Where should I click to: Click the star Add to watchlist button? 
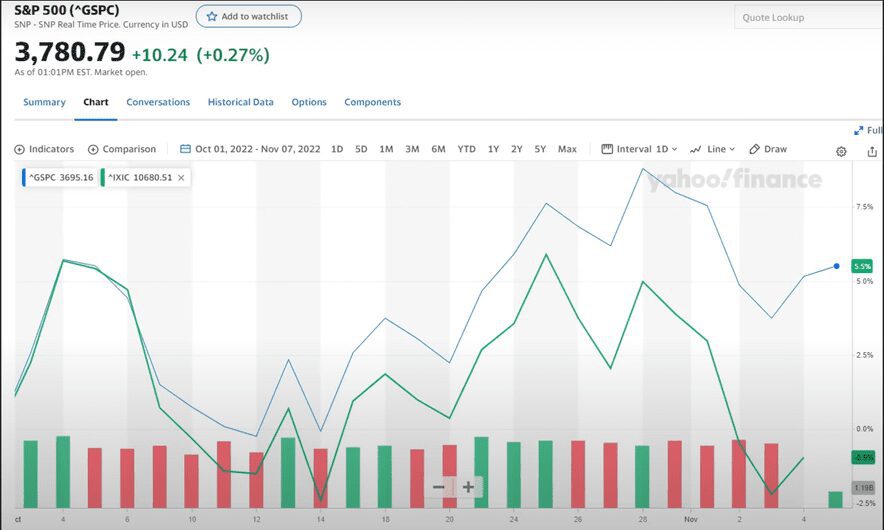pyautogui.click(x=248, y=16)
